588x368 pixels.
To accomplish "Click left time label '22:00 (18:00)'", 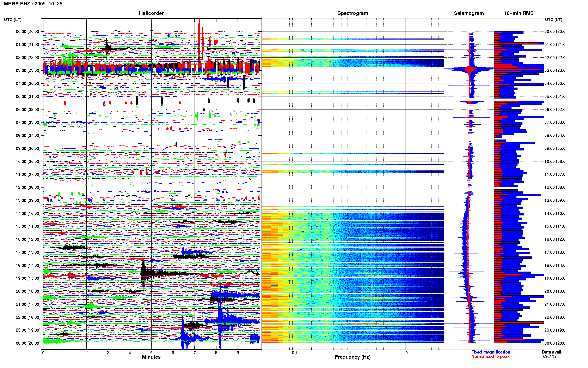I will pyautogui.click(x=28, y=317).
